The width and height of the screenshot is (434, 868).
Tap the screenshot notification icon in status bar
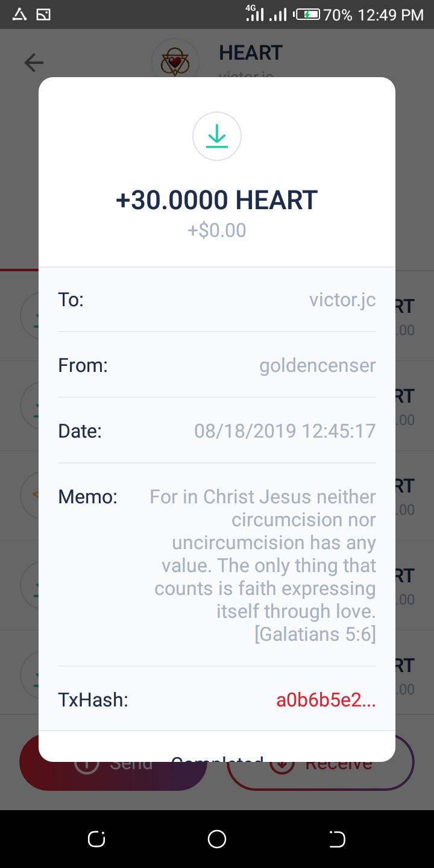click(x=43, y=14)
